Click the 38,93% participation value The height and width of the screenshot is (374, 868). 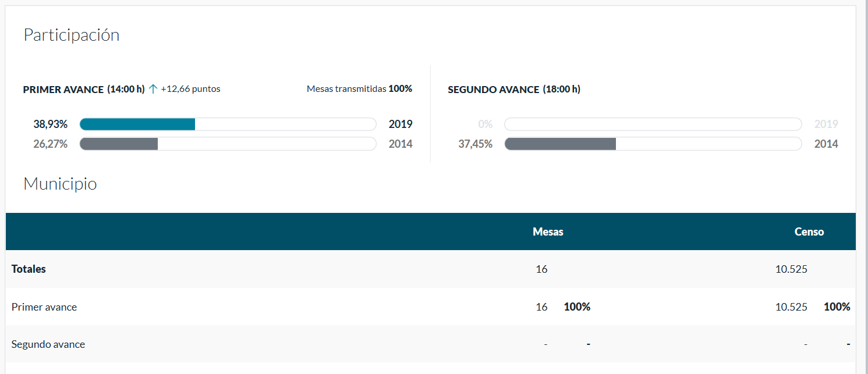pyautogui.click(x=51, y=124)
